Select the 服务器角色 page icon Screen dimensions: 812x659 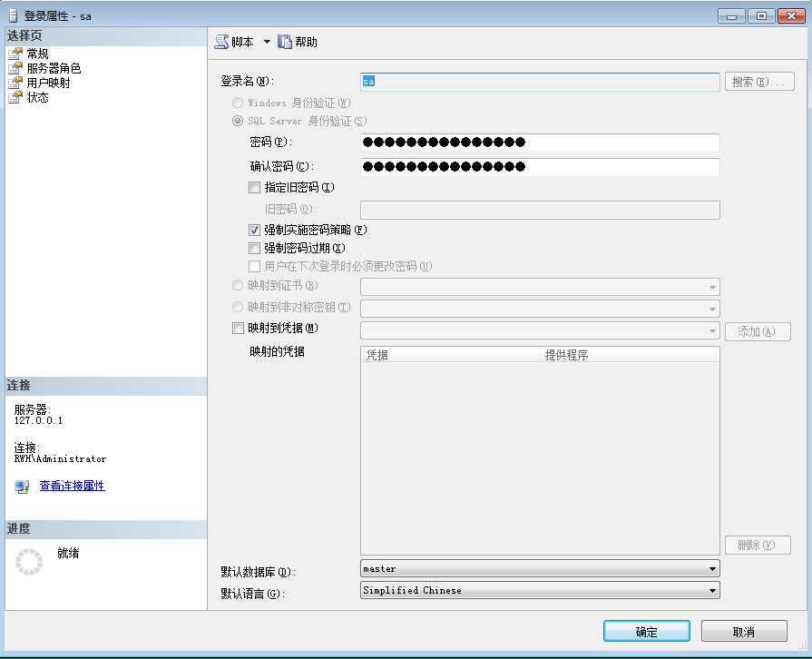click(15, 68)
